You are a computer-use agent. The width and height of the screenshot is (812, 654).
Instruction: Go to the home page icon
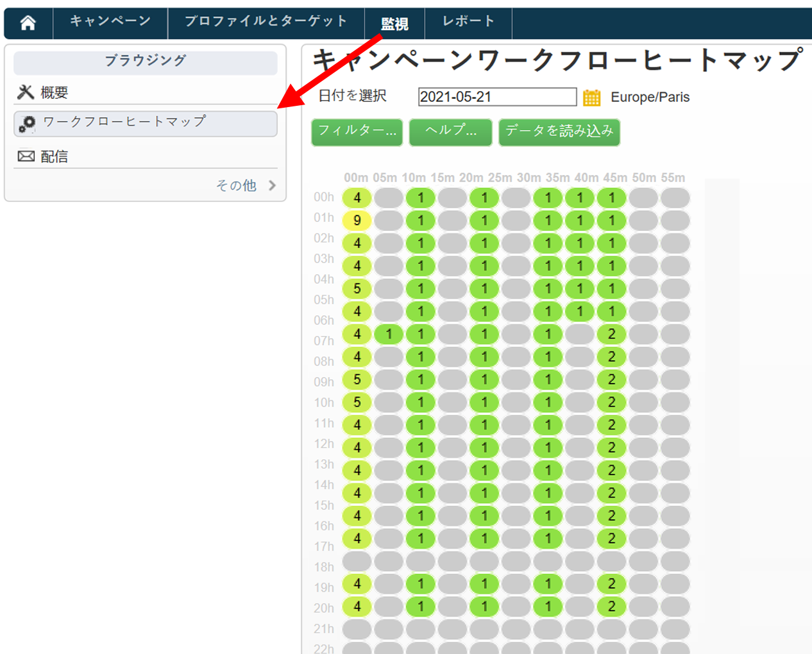point(28,23)
